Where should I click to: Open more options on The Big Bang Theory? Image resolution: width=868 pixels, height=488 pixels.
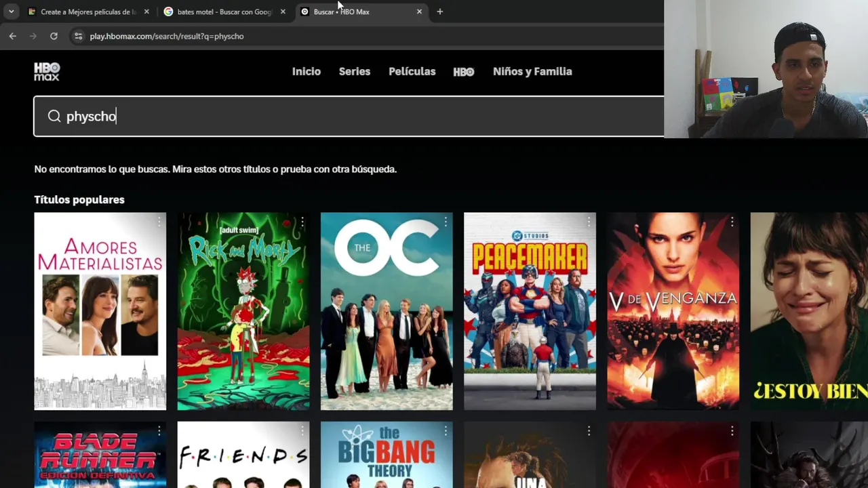click(x=446, y=430)
